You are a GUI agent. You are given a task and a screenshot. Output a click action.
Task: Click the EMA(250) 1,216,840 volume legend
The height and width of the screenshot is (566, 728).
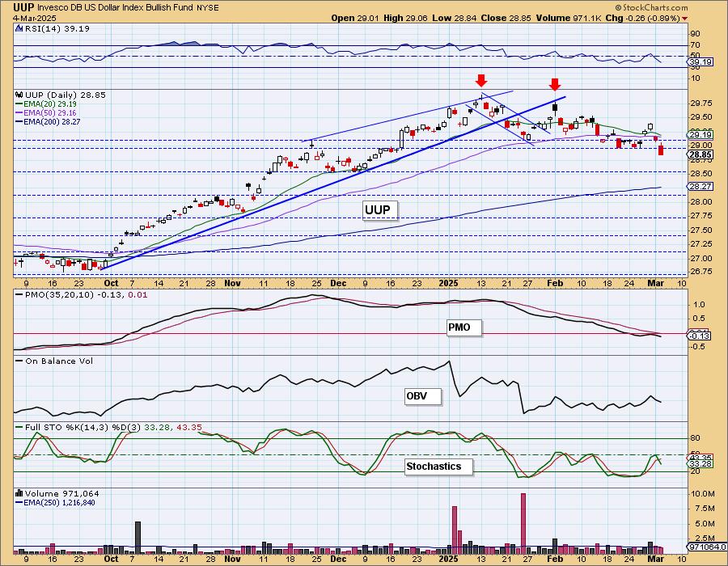[x=55, y=502]
